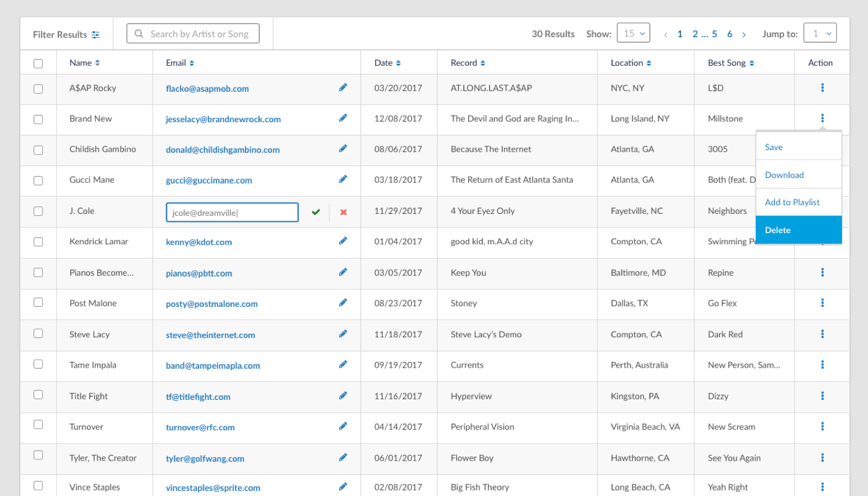
Task: Confirm J. Cole email edit with green checkmark
Action: [x=316, y=212]
